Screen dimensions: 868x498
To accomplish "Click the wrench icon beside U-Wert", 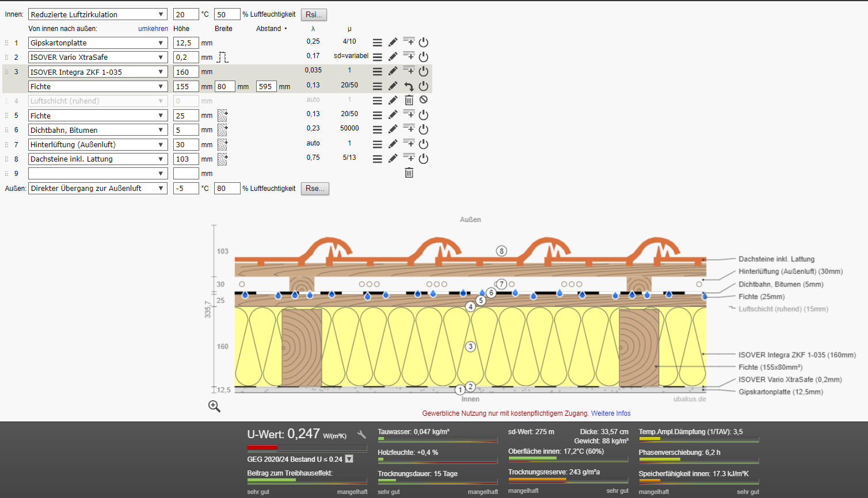I will 361,435.
